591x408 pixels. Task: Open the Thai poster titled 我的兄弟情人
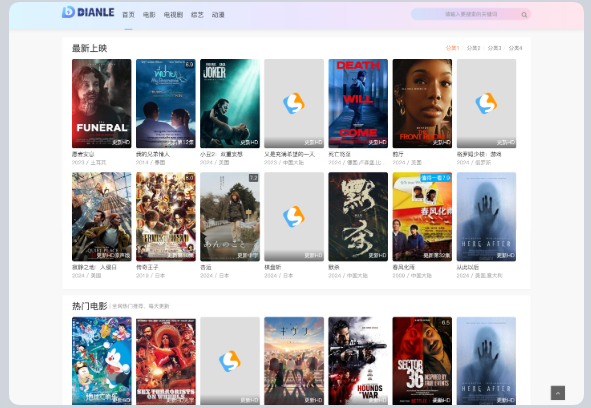[166, 103]
